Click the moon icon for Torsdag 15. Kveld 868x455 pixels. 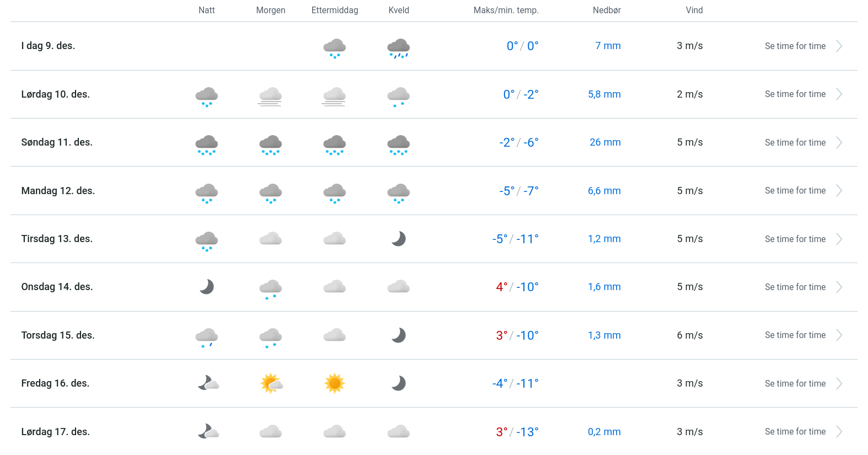coord(398,335)
